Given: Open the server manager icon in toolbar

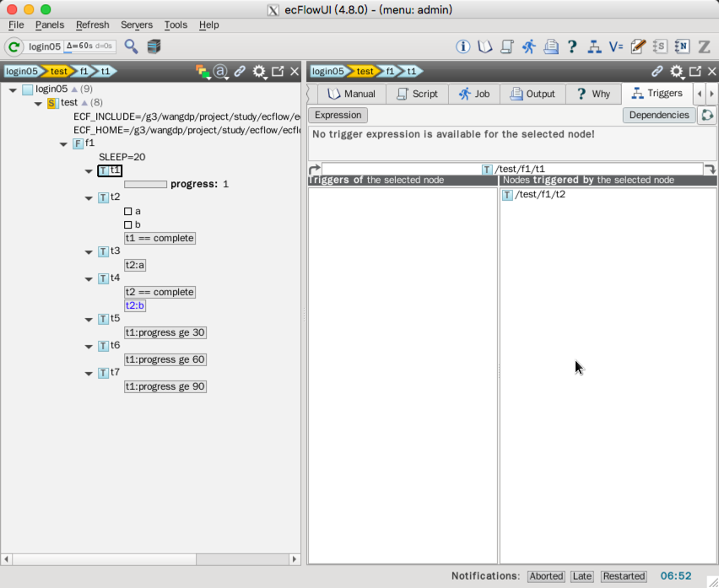Looking at the screenshot, I should 154,46.
